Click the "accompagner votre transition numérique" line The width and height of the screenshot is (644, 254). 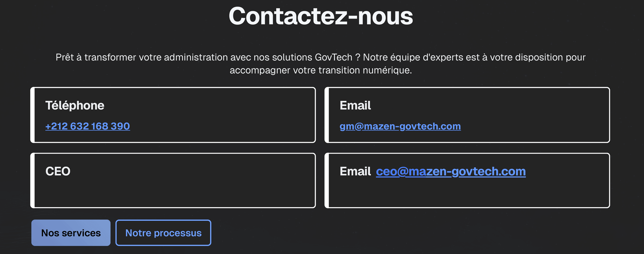coord(321,70)
